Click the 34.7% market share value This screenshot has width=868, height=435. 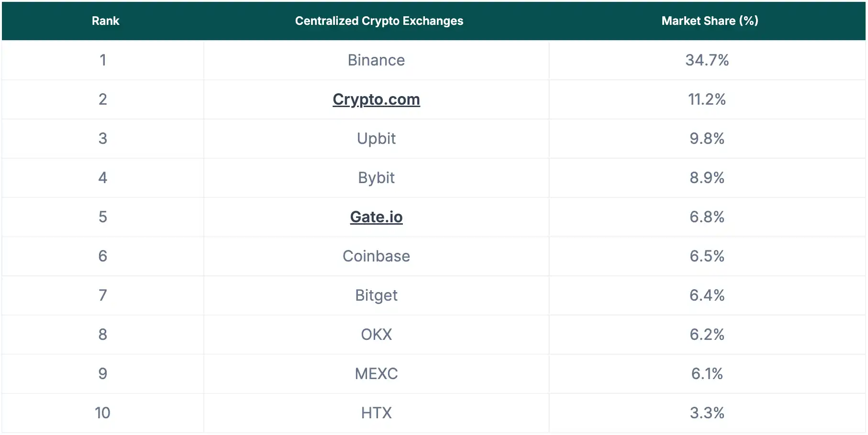(x=707, y=60)
